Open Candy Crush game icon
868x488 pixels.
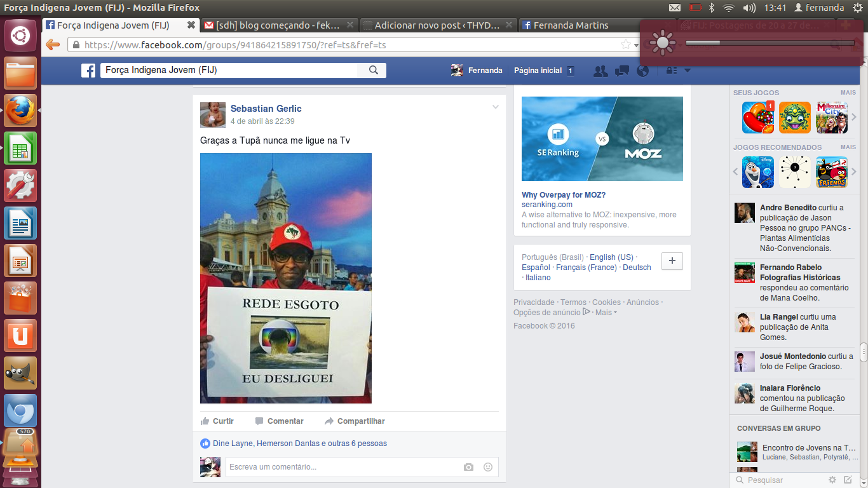click(x=758, y=118)
